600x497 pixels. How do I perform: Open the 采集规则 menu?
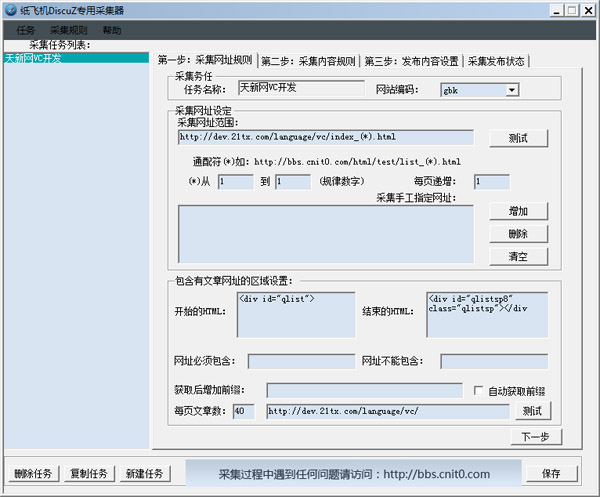click(x=68, y=31)
